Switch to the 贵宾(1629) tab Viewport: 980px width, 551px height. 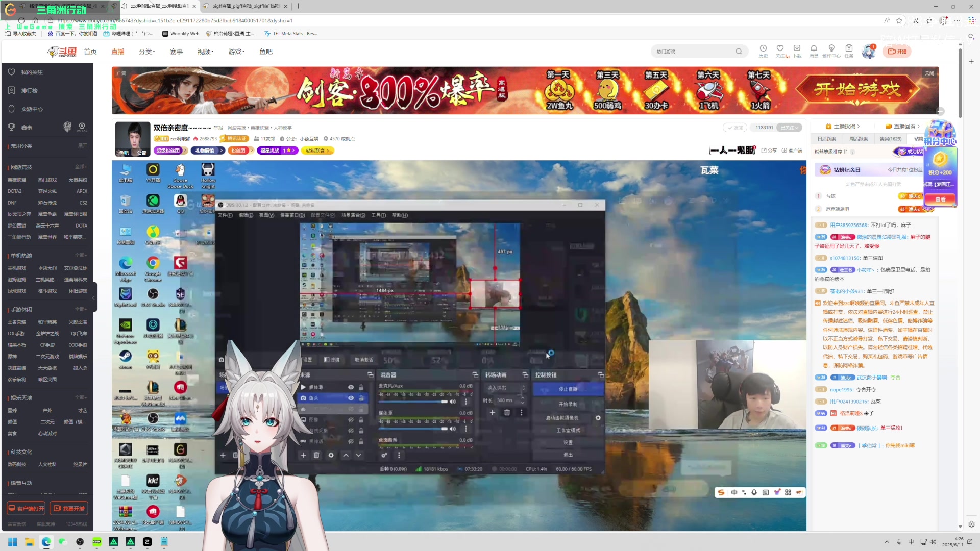[x=890, y=139]
